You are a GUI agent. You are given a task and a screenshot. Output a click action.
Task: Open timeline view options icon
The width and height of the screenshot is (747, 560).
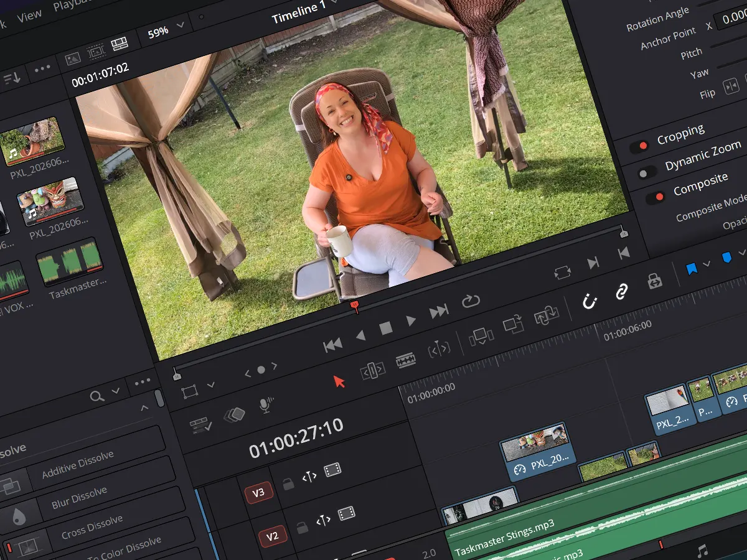(200, 425)
